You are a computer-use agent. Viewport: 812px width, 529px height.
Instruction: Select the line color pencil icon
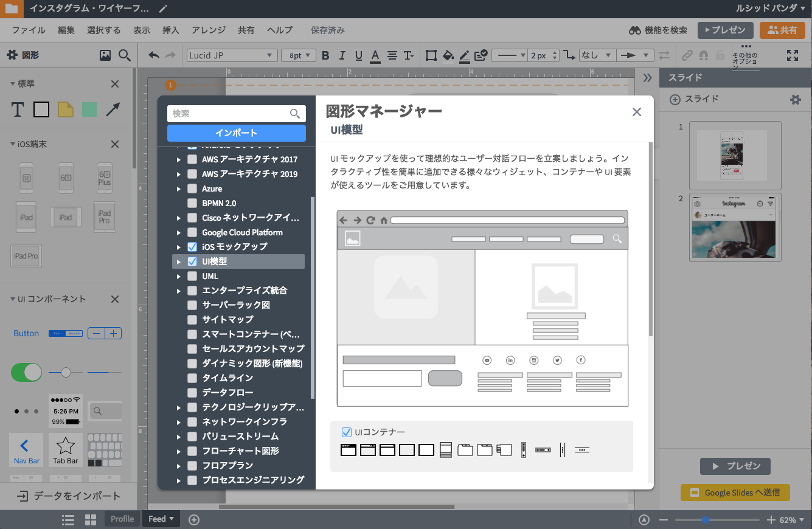(x=463, y=55)
